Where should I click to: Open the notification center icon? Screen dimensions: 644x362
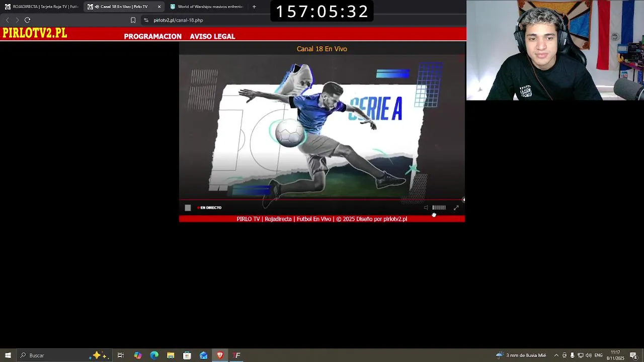(x=634, y=355)
